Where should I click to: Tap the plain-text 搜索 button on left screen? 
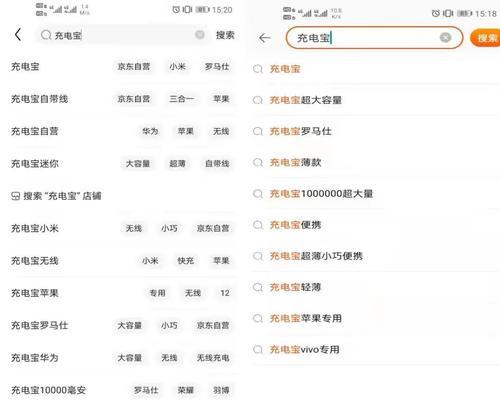pyautogui.click(x=225, y=35)
